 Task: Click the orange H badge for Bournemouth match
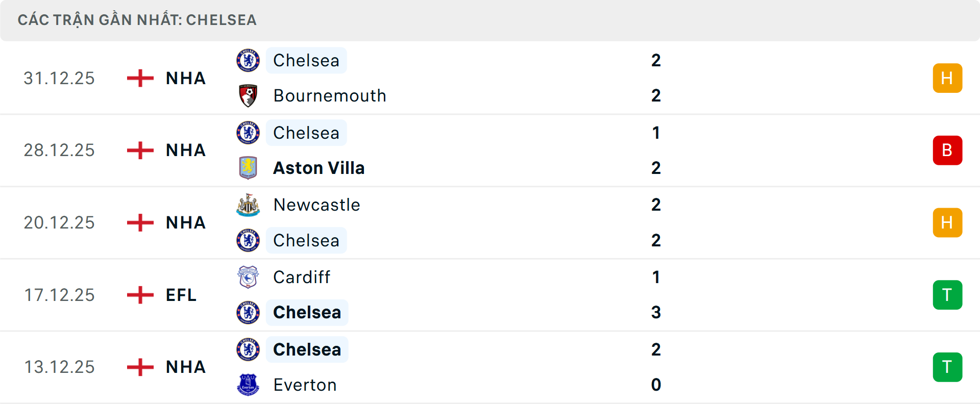pyautogui.click(x=947, y=78)
